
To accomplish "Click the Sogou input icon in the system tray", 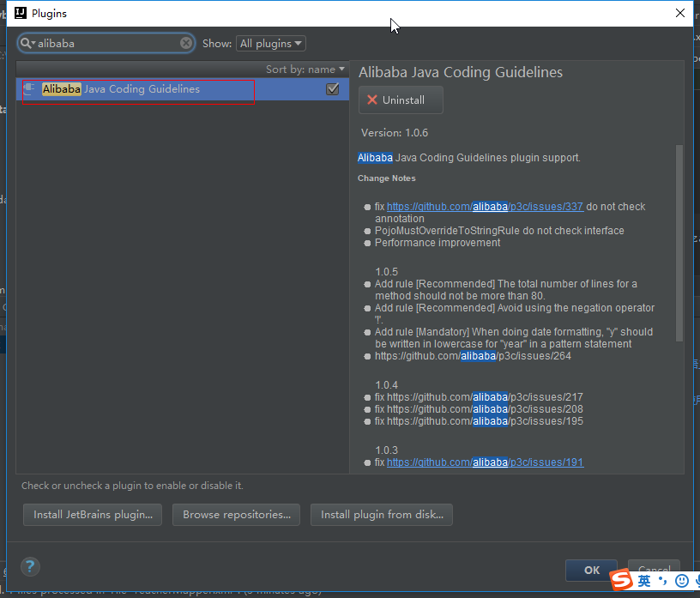I will (x=620, y=580).
